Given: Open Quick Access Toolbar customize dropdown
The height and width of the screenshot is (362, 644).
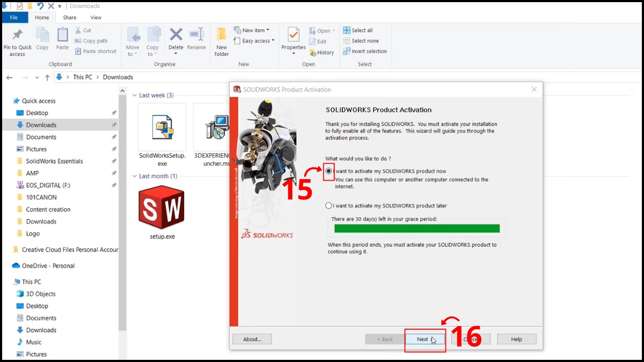Looking at the screenshot, I should click(60, 6).
